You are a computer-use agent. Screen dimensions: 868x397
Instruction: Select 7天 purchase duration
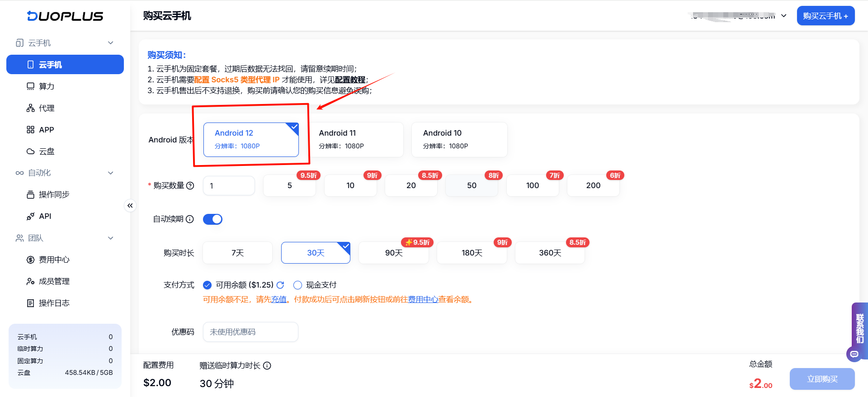[237, 253]
